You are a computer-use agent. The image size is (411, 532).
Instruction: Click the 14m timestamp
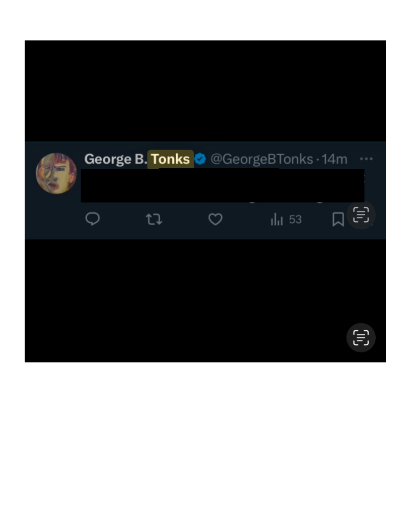334,159
